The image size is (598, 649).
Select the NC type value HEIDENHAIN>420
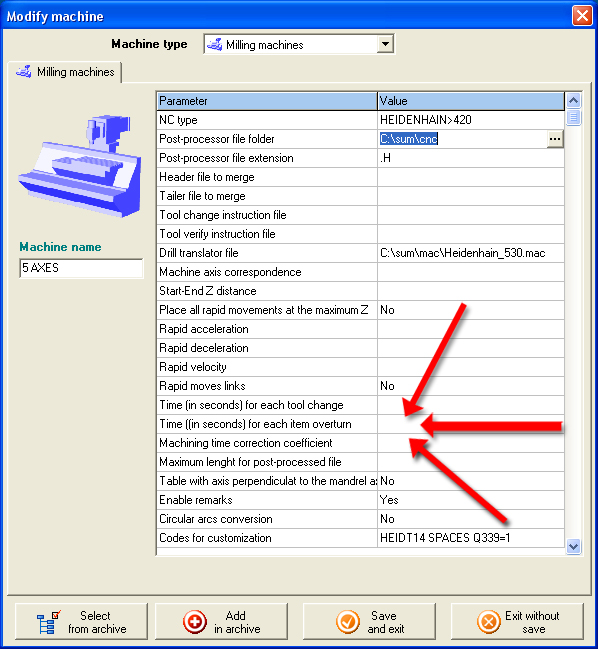tap(425, 120)
